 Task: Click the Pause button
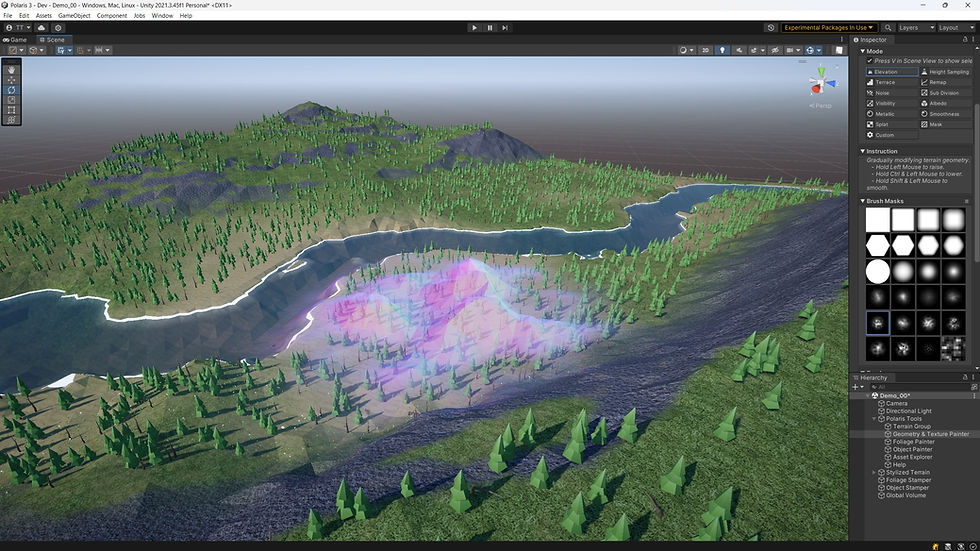pos(489,27)
